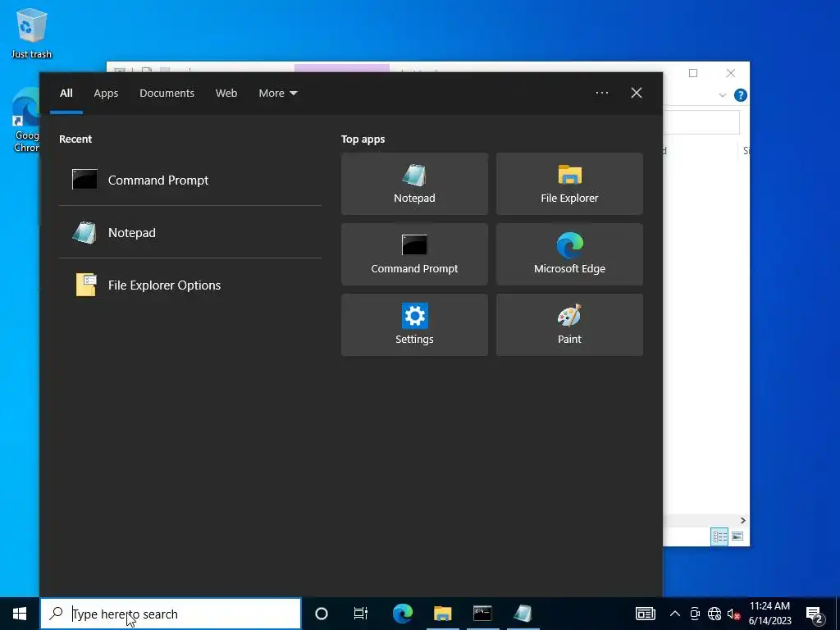840x630 pixels.
Task: Close the search panel with X
Action: coord(637,94)
